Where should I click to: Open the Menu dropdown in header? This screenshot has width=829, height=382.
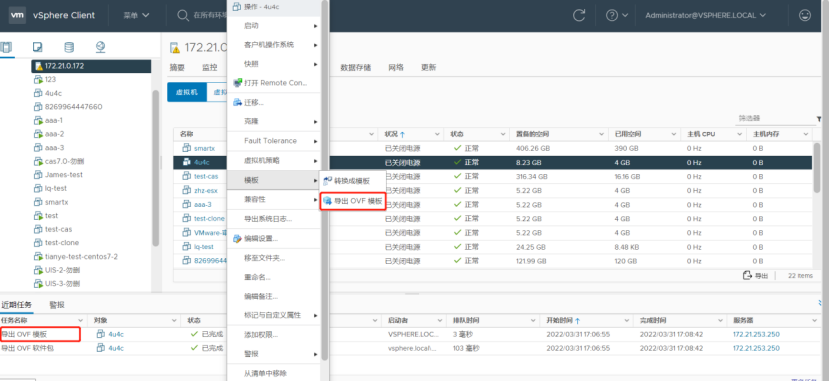coord(136,15)
